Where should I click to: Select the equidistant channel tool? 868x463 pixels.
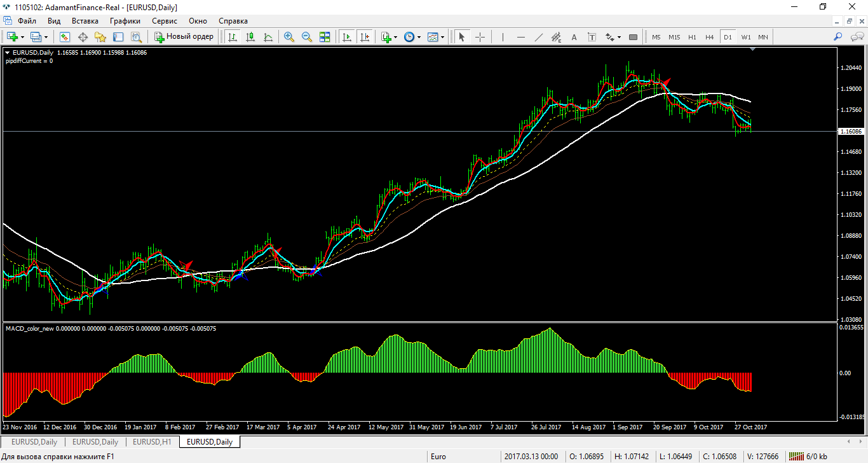556,37
